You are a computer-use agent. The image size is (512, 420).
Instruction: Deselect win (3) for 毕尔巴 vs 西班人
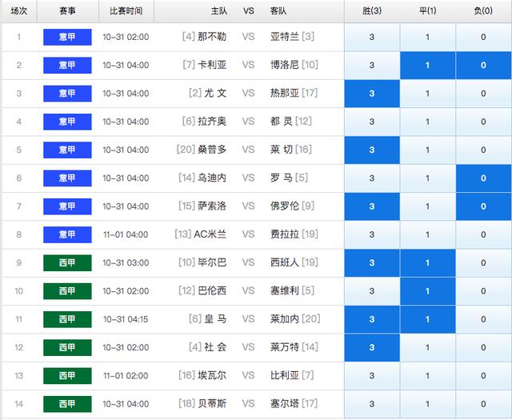372,263
